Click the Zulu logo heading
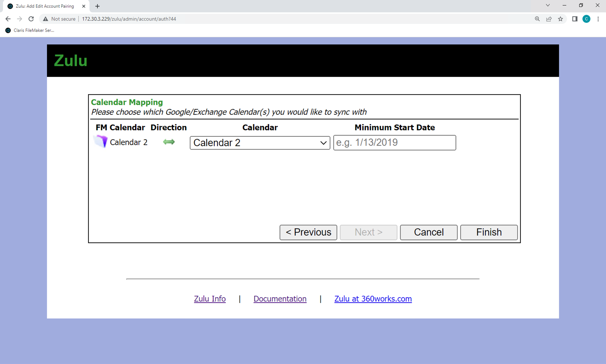The width and height of the screenshot is (606, 364). (71, 61)
